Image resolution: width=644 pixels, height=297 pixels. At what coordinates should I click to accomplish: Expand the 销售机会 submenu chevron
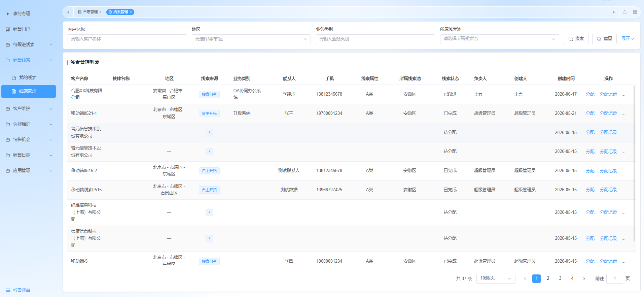pyautogui.click(x=51, y=140)
